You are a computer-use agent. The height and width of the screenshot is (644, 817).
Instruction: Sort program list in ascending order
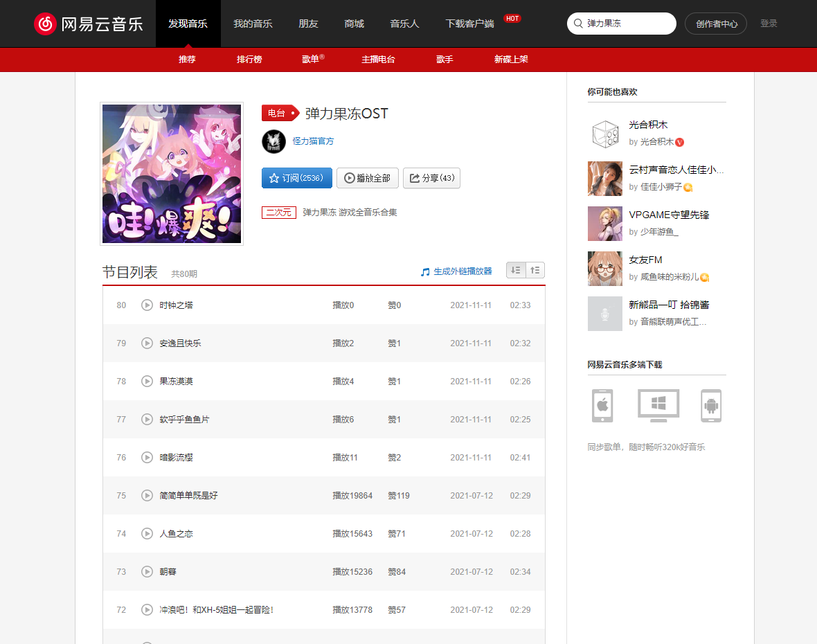535,270
